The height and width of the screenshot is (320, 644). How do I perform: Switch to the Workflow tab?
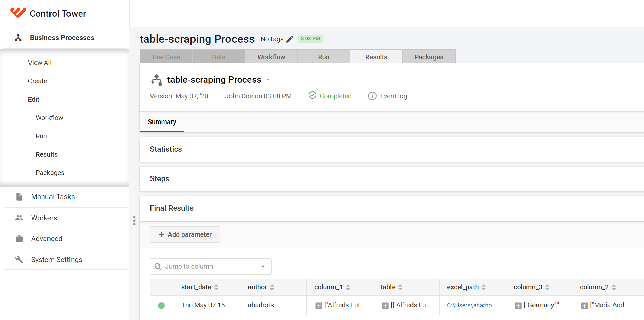271,57
